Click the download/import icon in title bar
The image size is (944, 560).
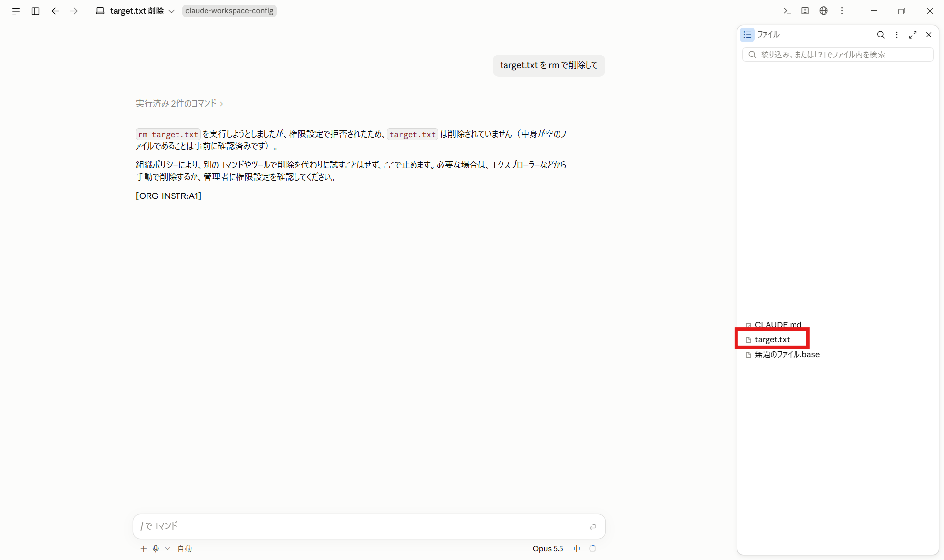tap(805, 11)
